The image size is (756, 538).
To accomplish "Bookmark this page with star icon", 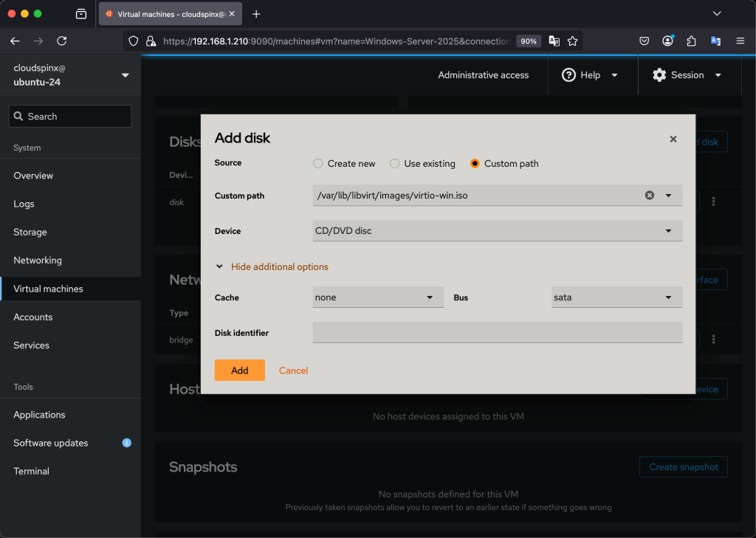I will click(x=572, y=41).
